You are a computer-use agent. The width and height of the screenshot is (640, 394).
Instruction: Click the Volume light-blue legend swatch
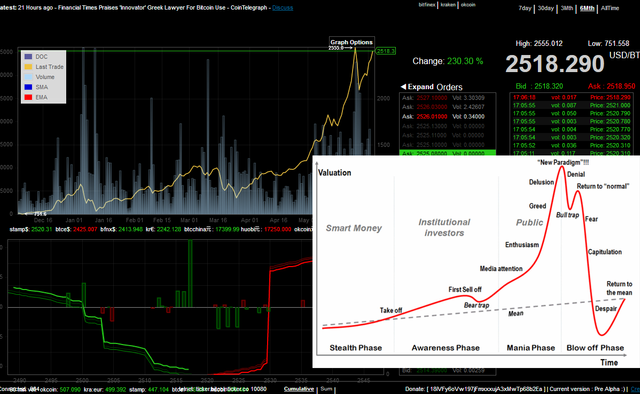pyautogui.click(x=28, y=77)
